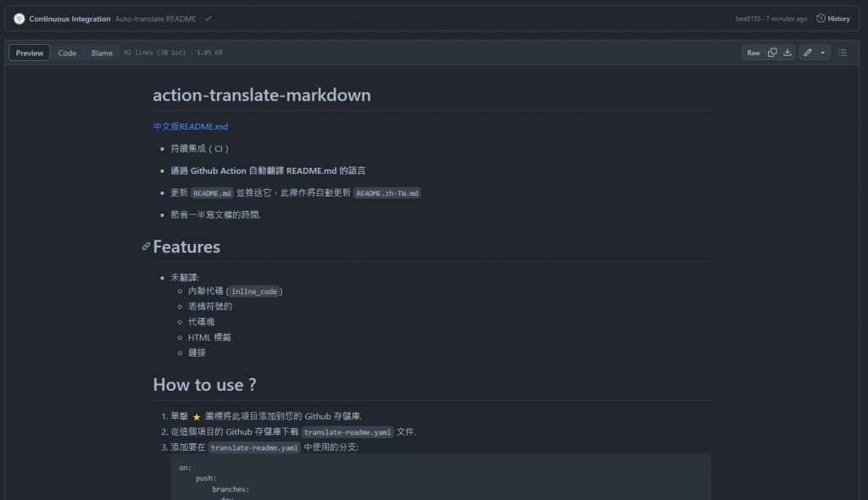Screen dimensions: 868x500
Task: Click README.md inline code in 更新 bullet
Action: 212,193
